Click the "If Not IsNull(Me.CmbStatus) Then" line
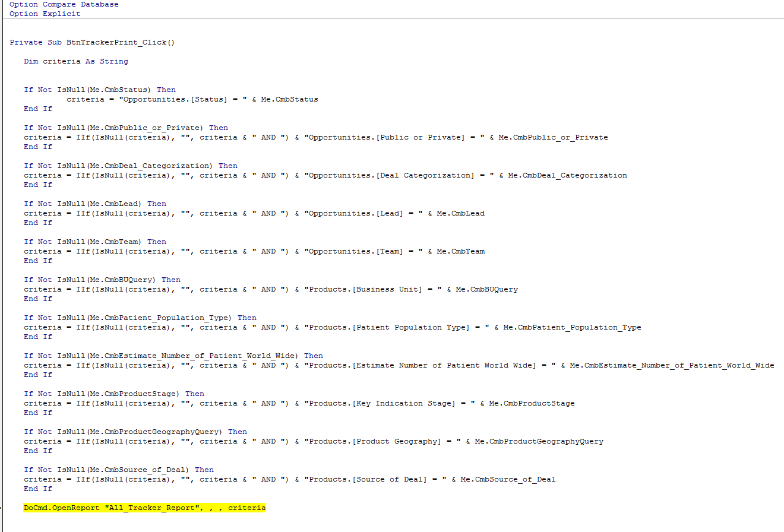 [x=100, y=90]
